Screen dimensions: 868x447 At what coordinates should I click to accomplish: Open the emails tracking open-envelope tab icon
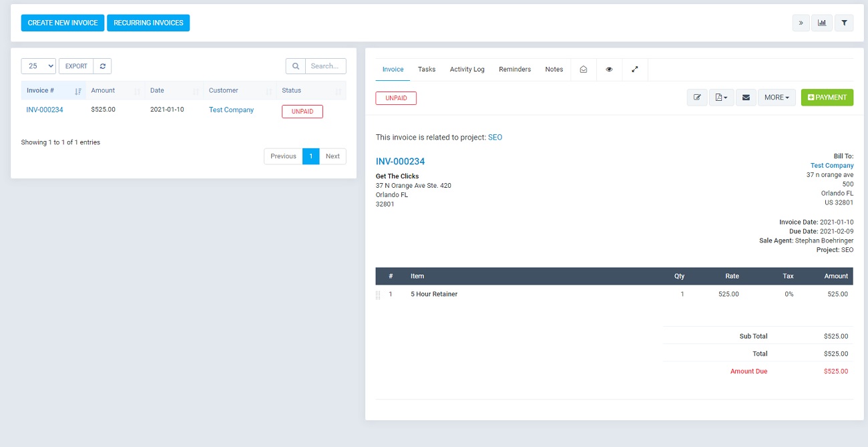583,69
